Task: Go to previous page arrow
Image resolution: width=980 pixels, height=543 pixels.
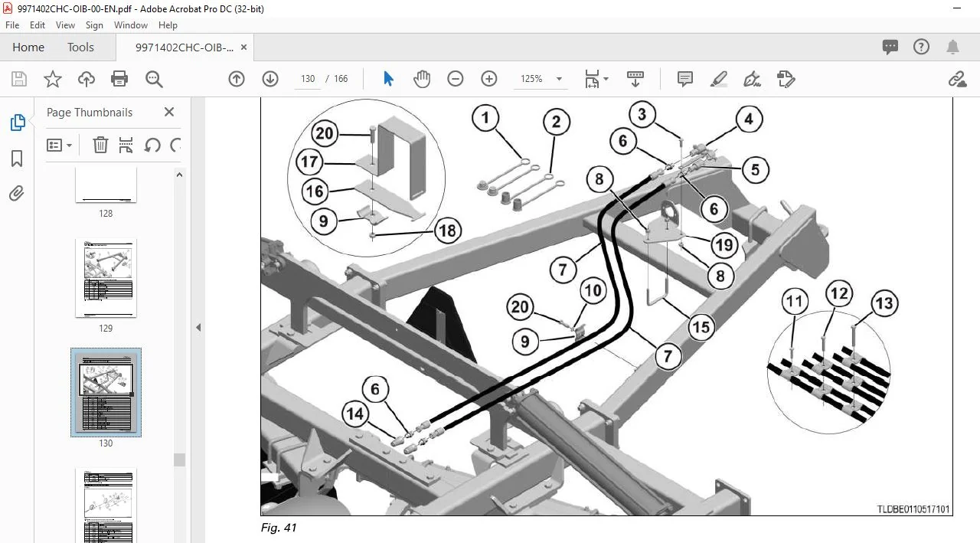Action: tap(237, 79)
